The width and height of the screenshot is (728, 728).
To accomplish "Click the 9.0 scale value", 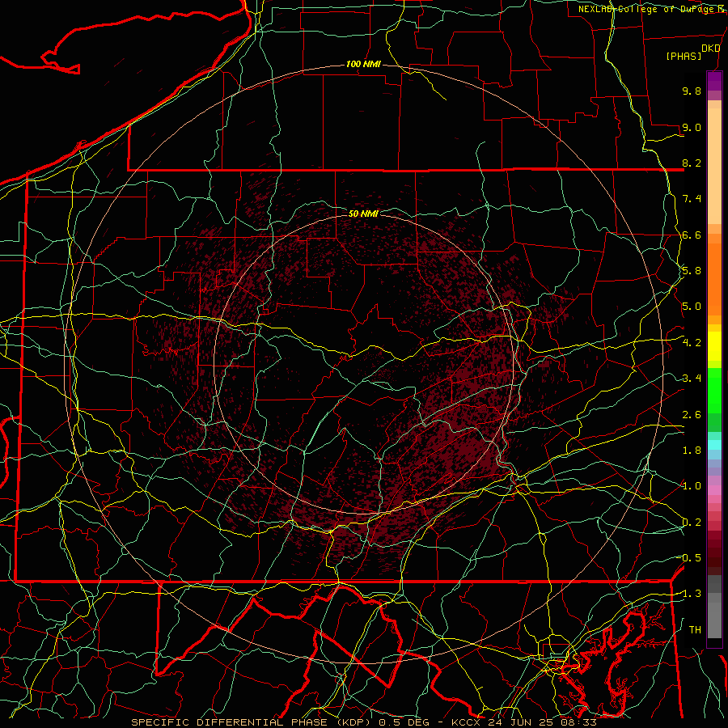I will point(692,127).
